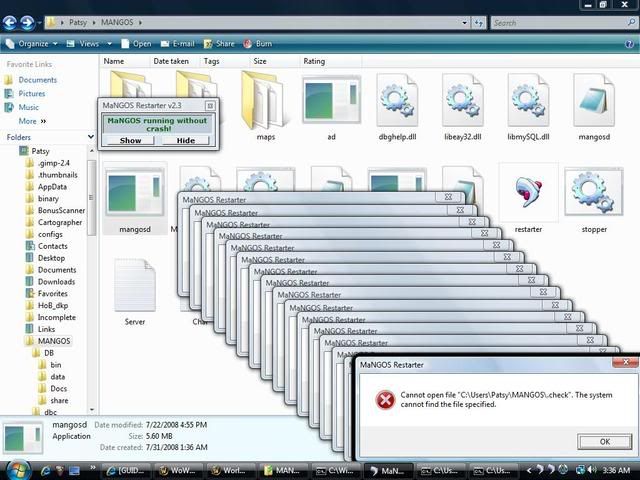Screen dimensions: 640x480
Task: Select the dbghelp.dll file icon
Action: click(x=397, y=100)
